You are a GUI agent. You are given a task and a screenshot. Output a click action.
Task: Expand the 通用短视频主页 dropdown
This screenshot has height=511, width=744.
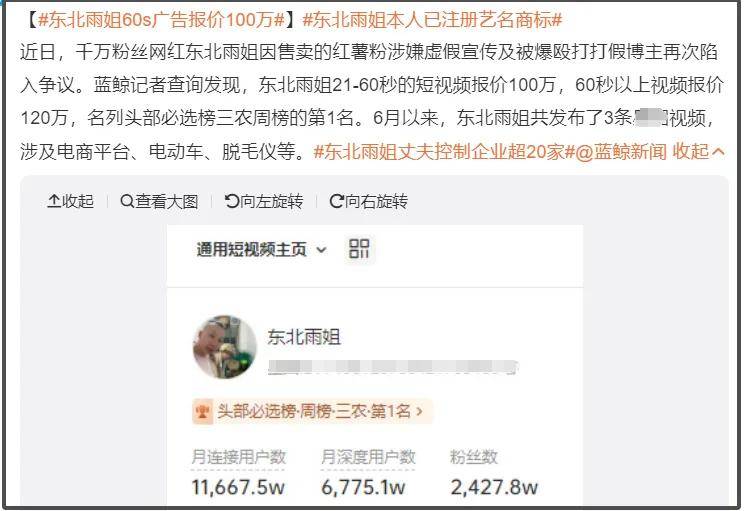(x=262, y=249)
